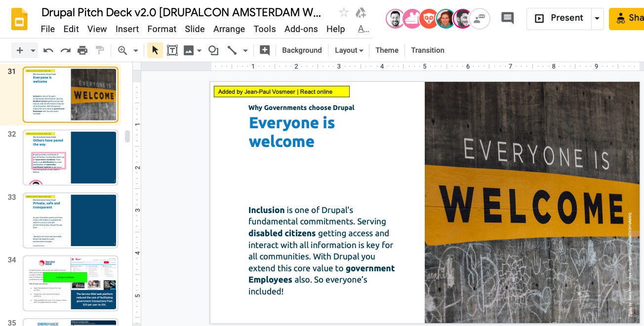Select slide 33 in the filmstrip

click(x=70, y=220)
